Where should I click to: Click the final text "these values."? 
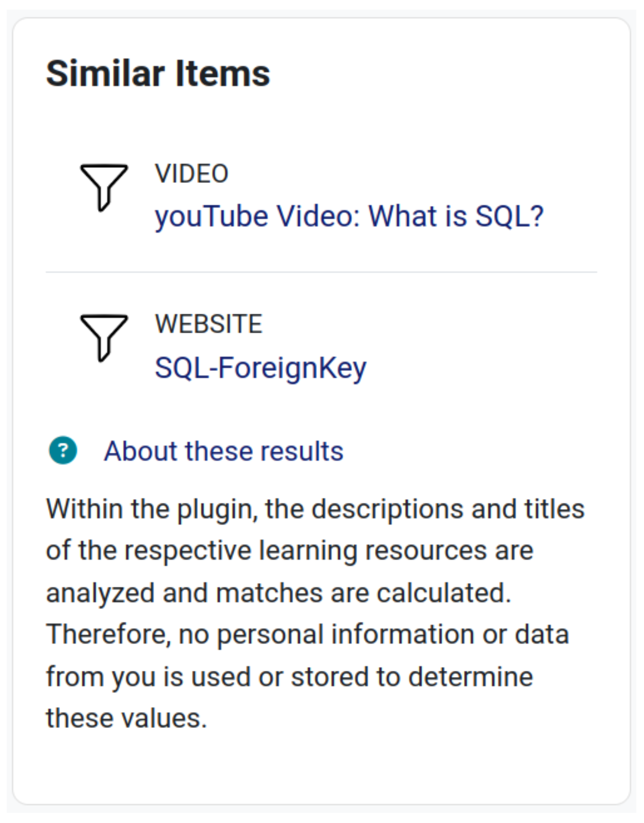[x=126, y=718]
